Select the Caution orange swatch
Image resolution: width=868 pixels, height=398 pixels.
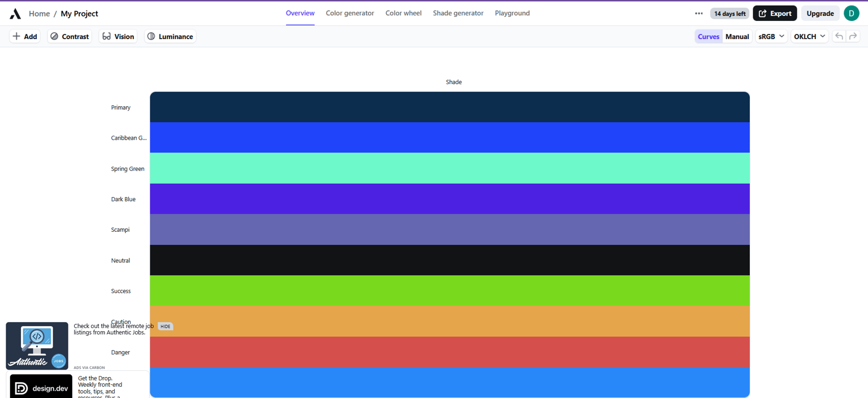[450, 321]
